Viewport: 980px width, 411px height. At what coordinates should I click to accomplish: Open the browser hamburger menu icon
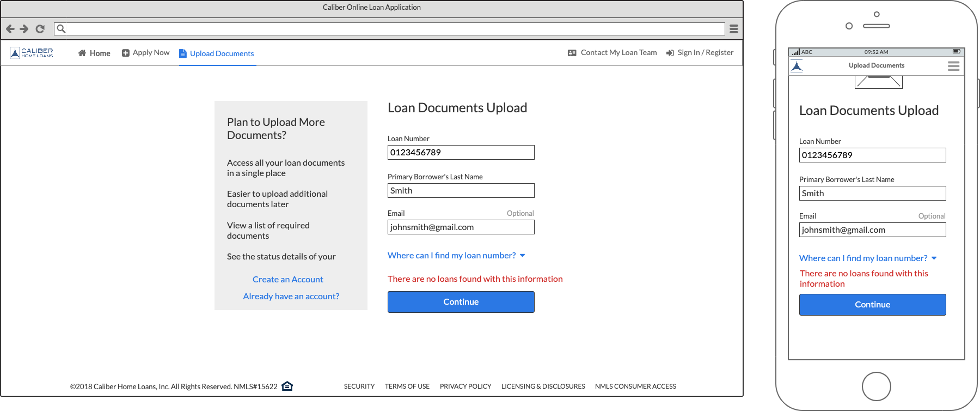[x=733, y=29]
